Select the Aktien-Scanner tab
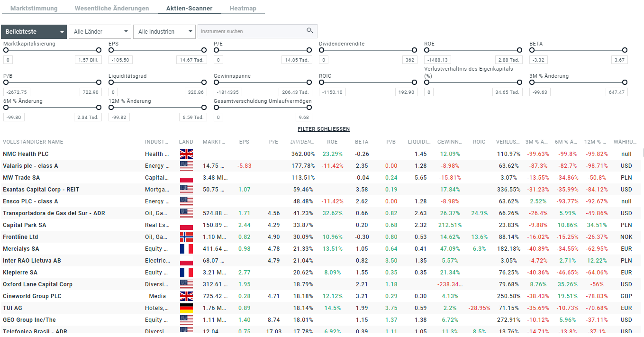Image resolution: width=644 pixels, height=337 pixels. (x=189, y=9)
